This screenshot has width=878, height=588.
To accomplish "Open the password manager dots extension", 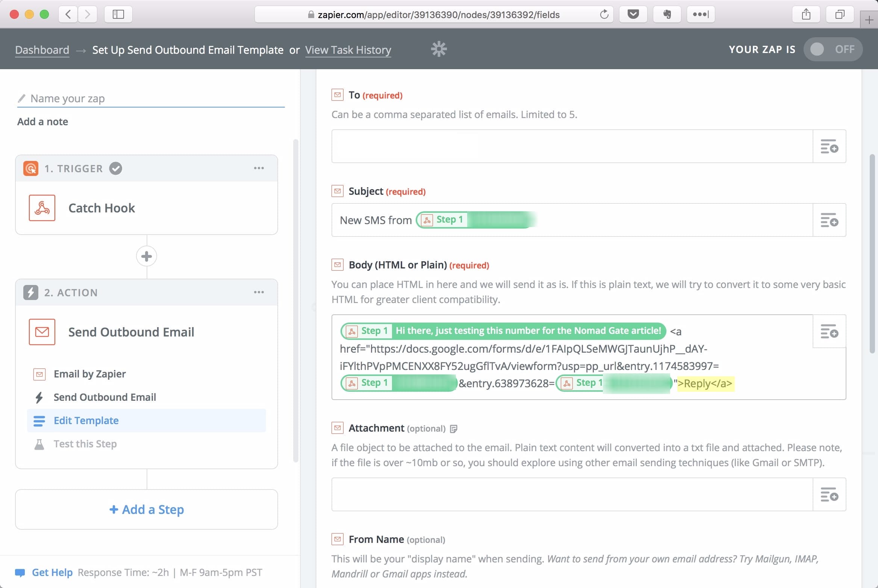I will pos(701,15).
